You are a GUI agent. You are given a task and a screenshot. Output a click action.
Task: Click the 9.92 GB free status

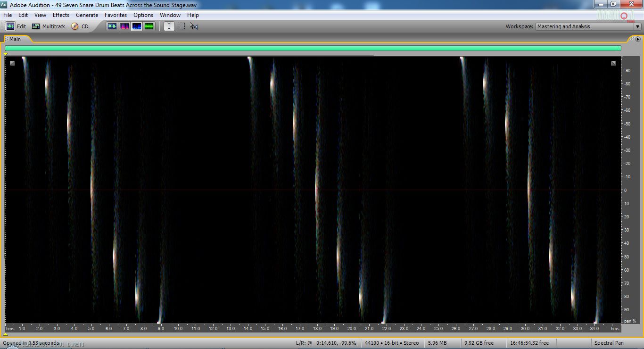(479, 343)
